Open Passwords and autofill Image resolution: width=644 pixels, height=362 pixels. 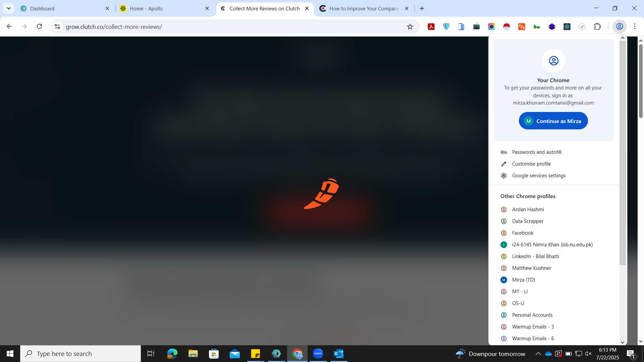point(553,152)
